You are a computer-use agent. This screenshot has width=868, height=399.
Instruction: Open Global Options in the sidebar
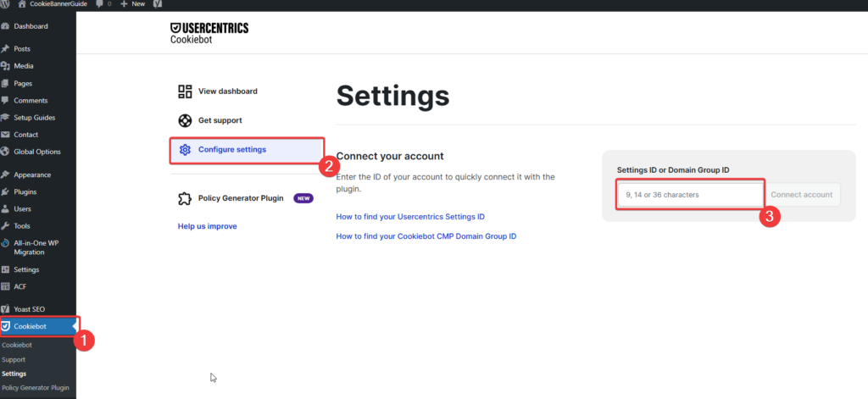click(37, 152)
